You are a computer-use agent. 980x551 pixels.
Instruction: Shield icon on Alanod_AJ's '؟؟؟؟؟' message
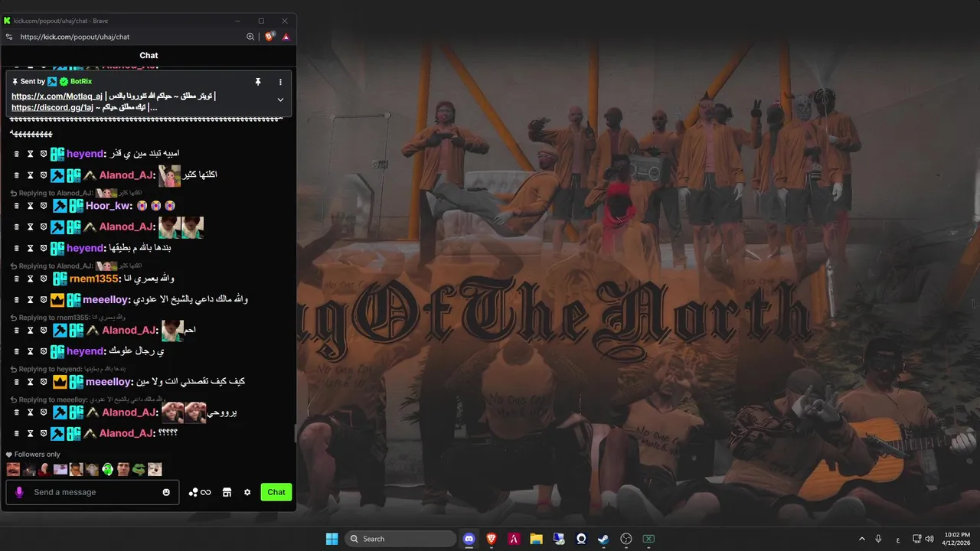point(44,433)
